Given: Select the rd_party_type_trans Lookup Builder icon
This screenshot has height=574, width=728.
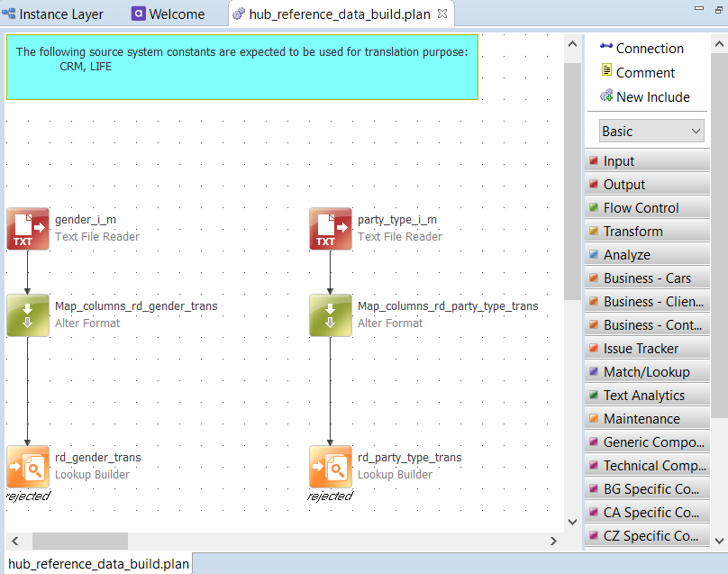Looking at the screenshot, I should (x=331, y=467).
